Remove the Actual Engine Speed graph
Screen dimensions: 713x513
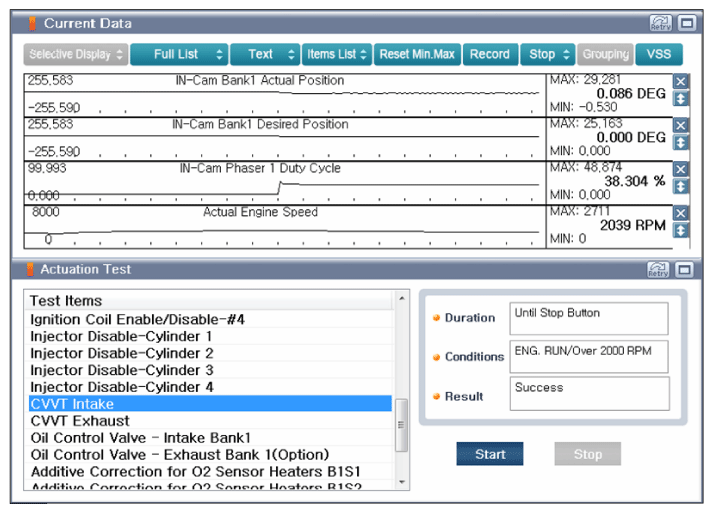[681, 214]
